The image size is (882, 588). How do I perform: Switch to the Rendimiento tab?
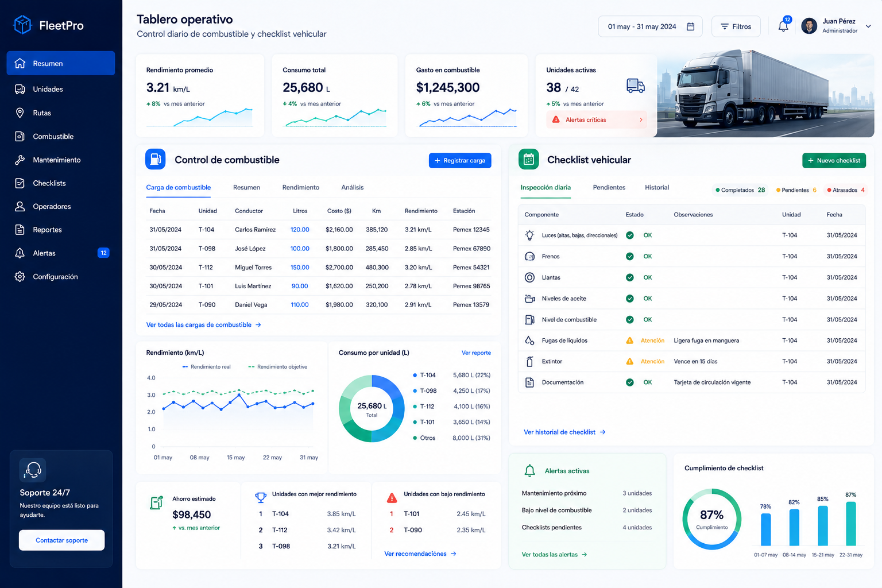(x=301, y=187)
